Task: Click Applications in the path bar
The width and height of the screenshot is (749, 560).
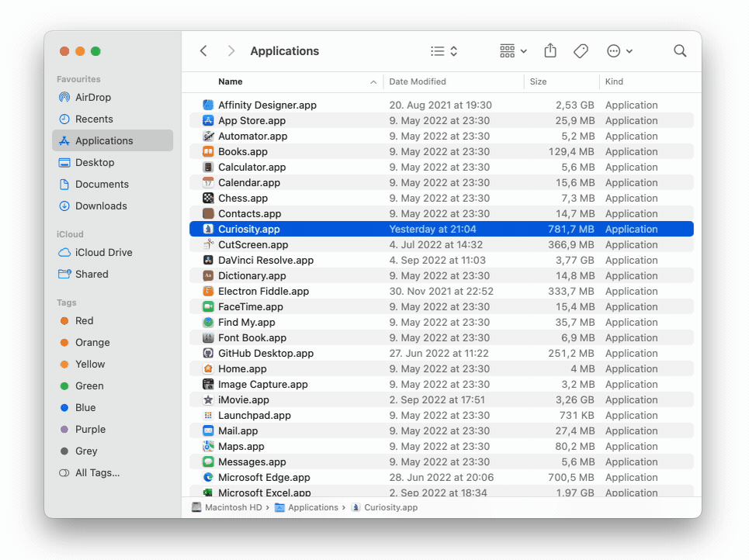Action: point(312,507)
